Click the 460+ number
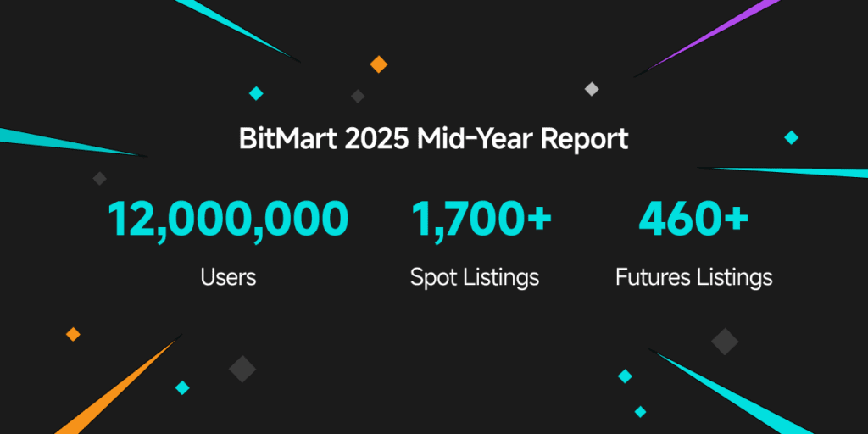Screen dimensions: 868x434 tap(693, 220)
